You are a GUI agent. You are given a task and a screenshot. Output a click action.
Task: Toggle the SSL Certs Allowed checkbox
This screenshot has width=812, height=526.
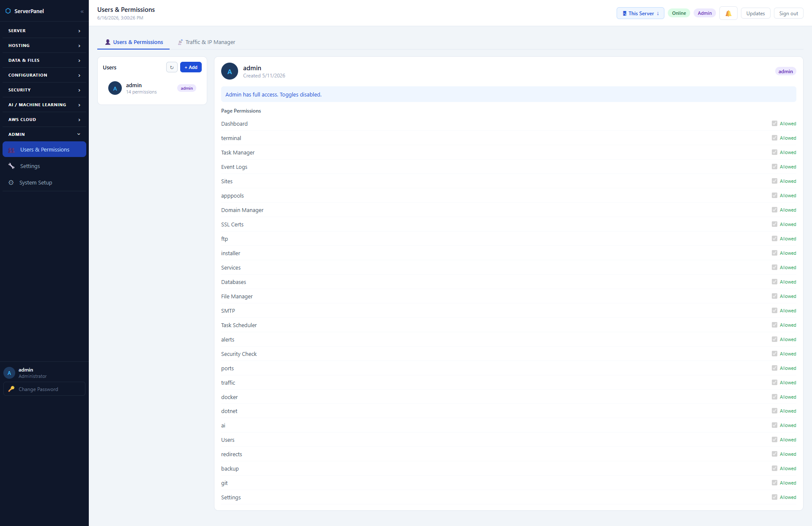(774, 224)
